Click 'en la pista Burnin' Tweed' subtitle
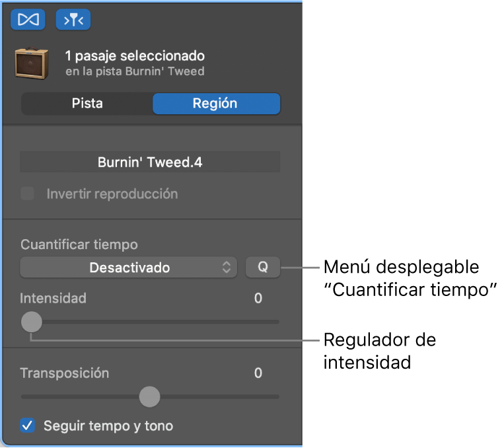The image size is (504, 448). point(135,71)
